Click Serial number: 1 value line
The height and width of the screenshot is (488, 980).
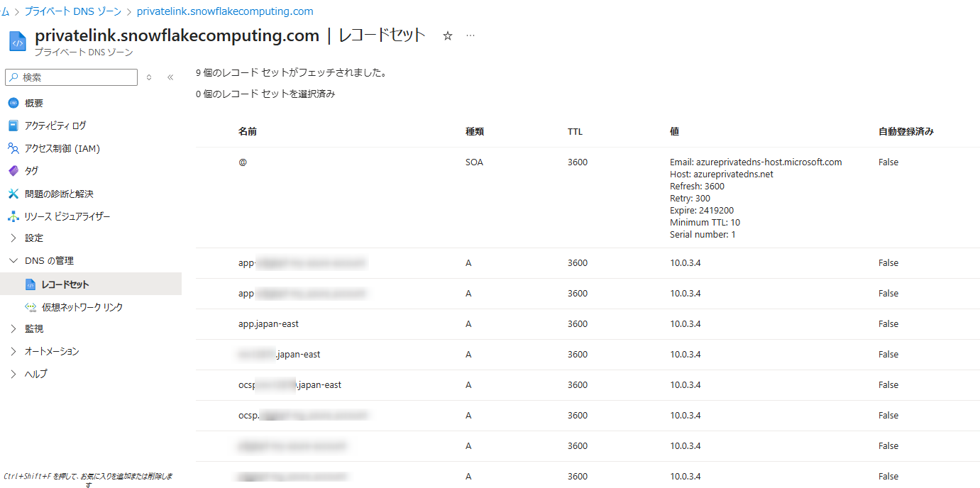(703, 234)
